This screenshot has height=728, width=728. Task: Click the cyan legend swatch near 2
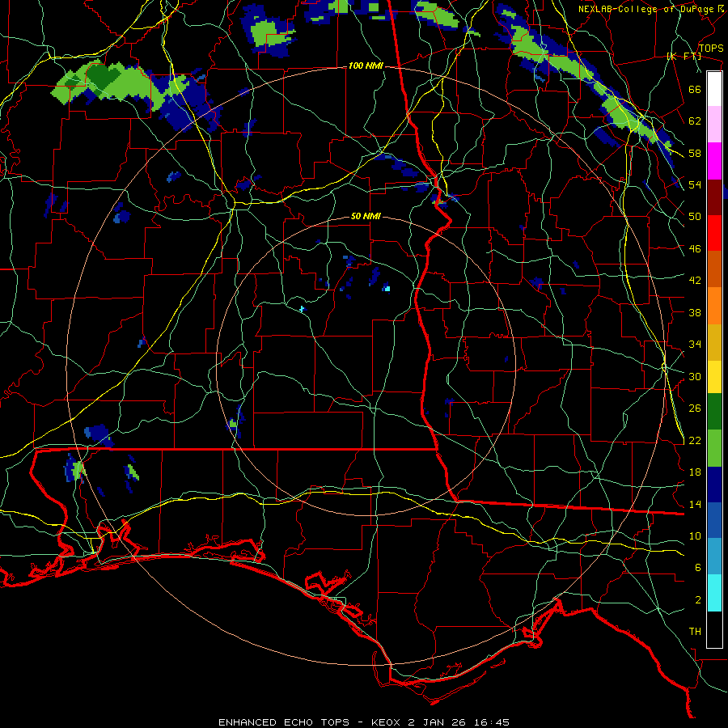(x=714, y=593)
